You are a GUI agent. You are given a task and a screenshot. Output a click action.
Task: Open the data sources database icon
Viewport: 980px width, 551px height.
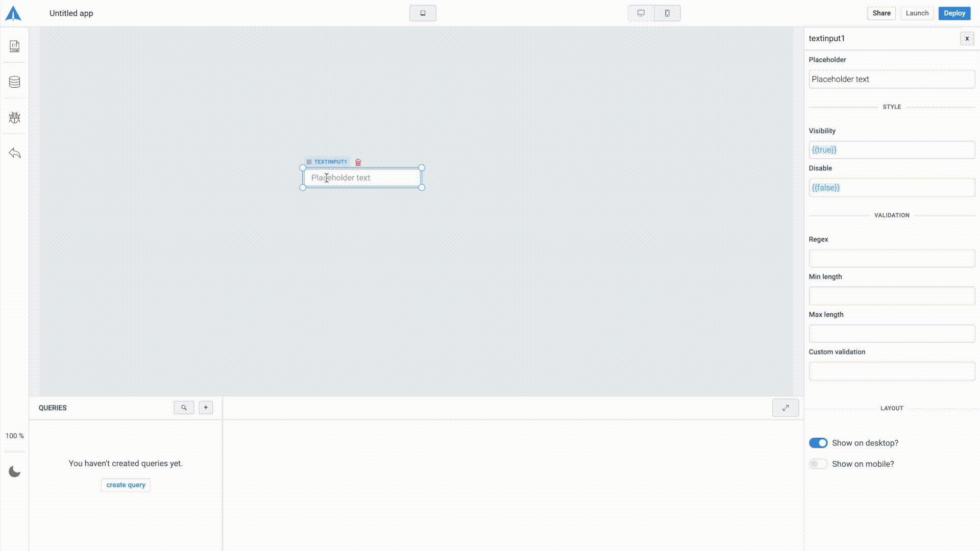pyautogui.click(x=14, y=82)
